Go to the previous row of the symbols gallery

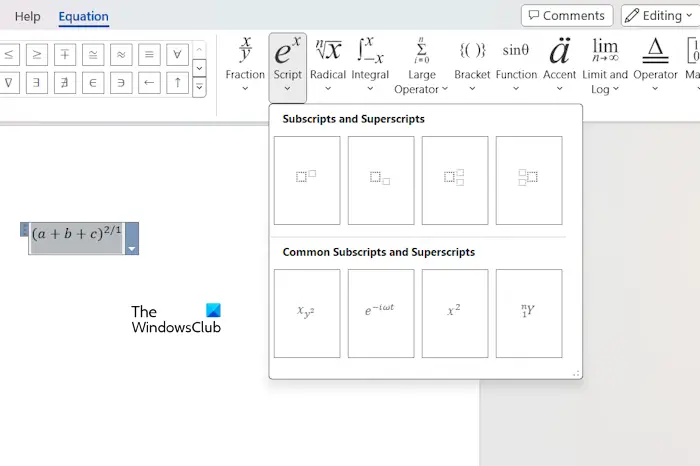(199, 50)
